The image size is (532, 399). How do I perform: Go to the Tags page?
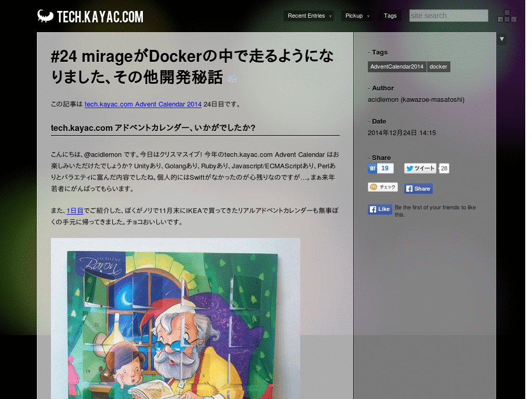click(x=390, y=16)
